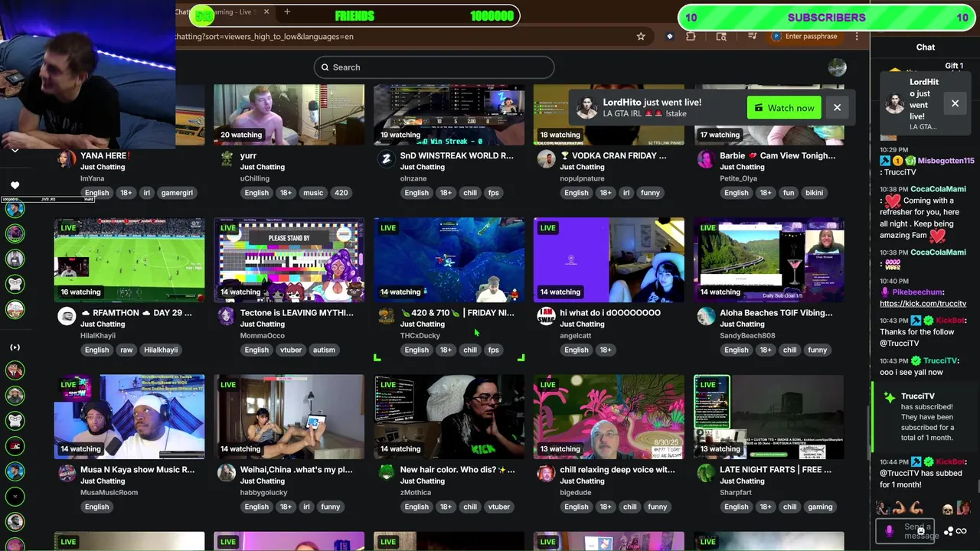Open MommaOcco's channel avatar
The image size is (980, 551).
(x=227, y=316)
